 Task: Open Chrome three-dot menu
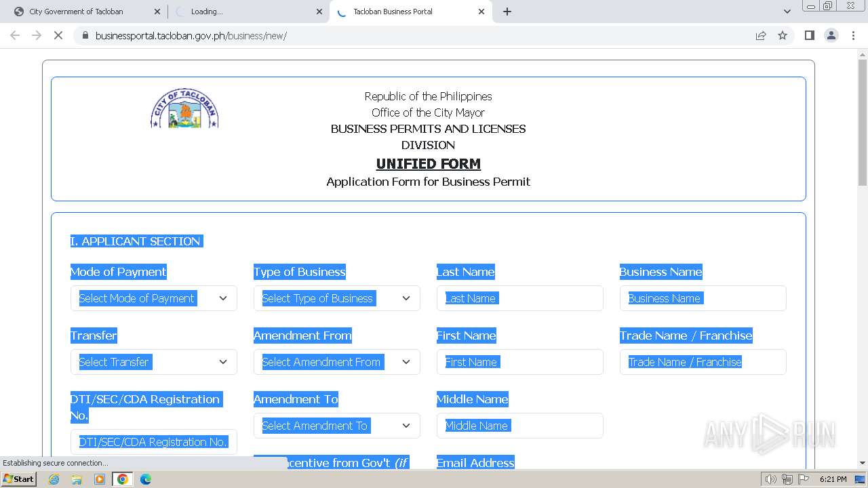(x=854, y=35)
